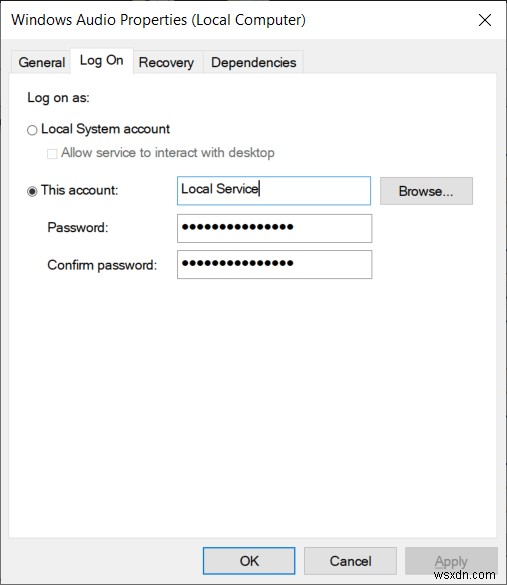Dismiss the dialog with Cancel

pos(350,561)
